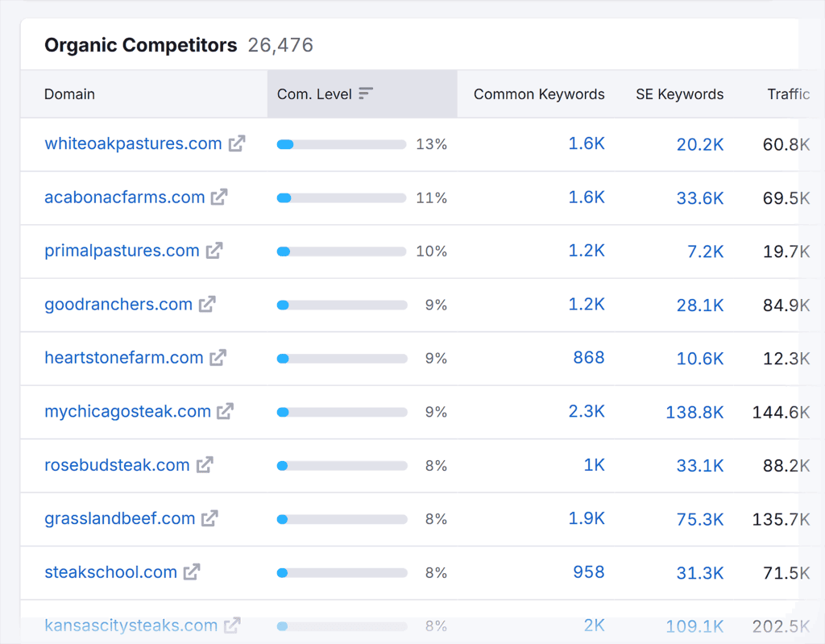Open the 138.8K SE Keywords for mychicagosteak.com

point(694,411)
